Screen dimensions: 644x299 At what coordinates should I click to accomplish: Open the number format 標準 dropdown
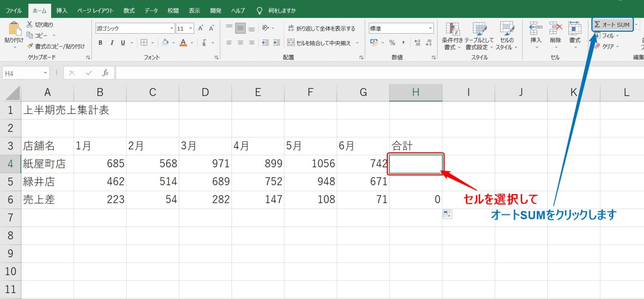(431, 29)
